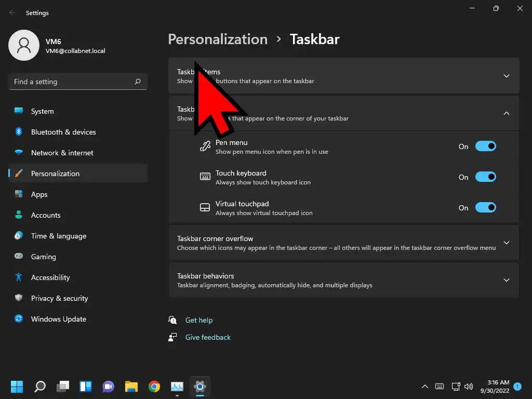This screenshot has width=532, height=399.
Task: Open File Explorer from taskbar
Action: pos(131,387)
